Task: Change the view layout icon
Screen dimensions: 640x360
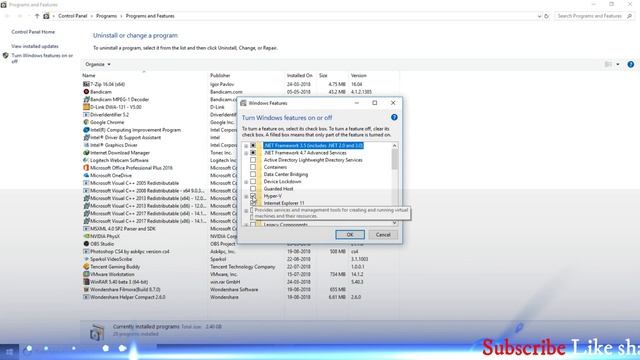Action: point(608,64)
